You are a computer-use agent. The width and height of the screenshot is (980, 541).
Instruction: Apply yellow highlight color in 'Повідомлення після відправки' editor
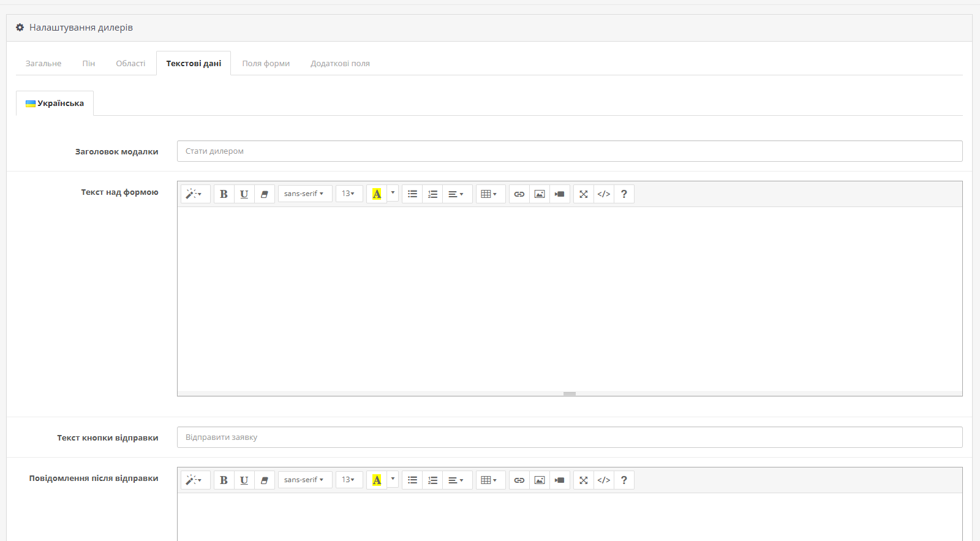point(377,480)
